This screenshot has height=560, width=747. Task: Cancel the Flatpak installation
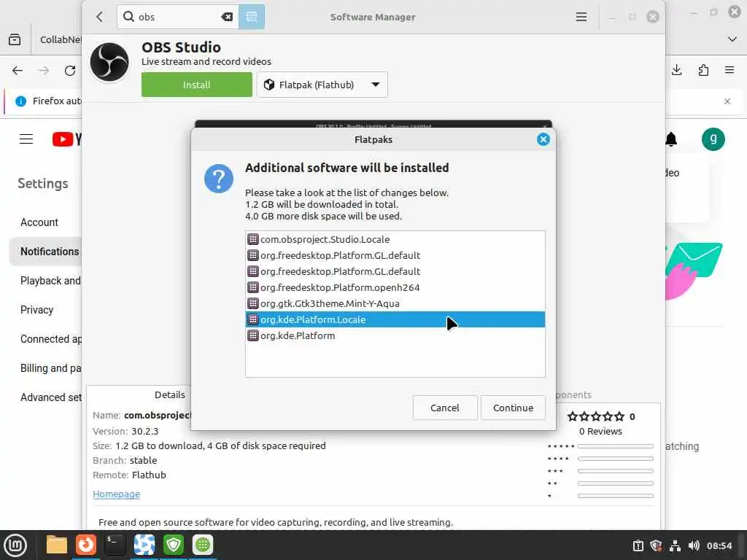point(445,408)
